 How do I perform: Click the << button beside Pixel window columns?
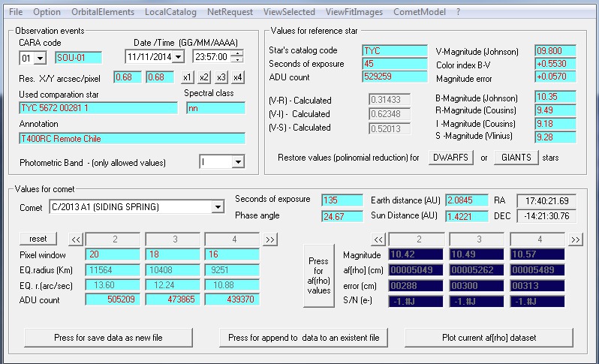(x=76, y=239)
